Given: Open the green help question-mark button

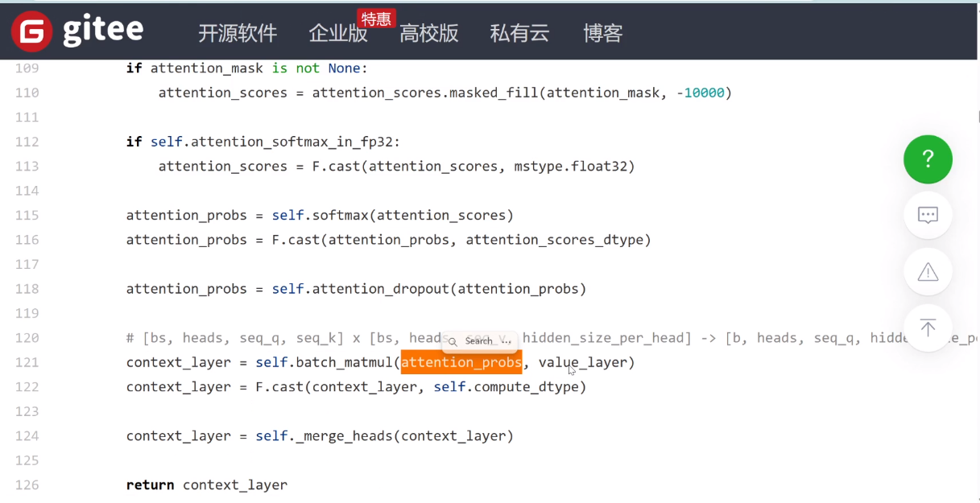Looking at the screenshot, I should [928, 159].
